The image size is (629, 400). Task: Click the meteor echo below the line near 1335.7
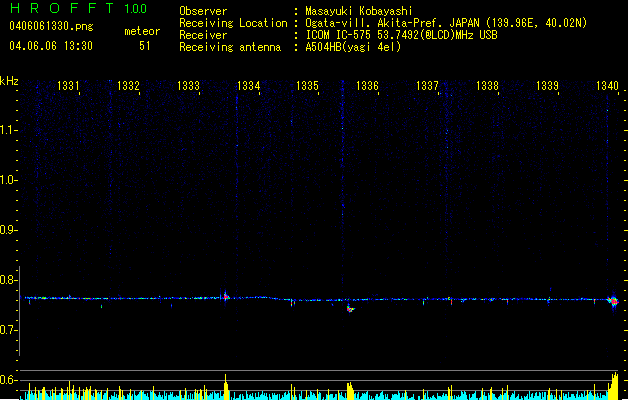pos(351,309)
